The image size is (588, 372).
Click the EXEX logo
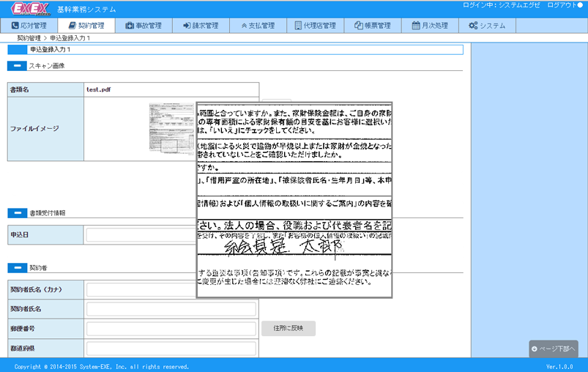[x=31, y=8]
